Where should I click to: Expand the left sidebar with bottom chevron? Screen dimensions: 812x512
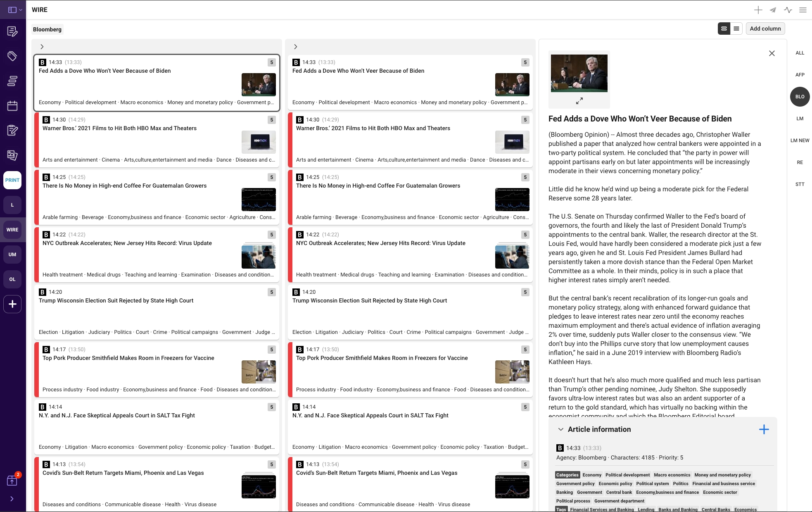12,499
